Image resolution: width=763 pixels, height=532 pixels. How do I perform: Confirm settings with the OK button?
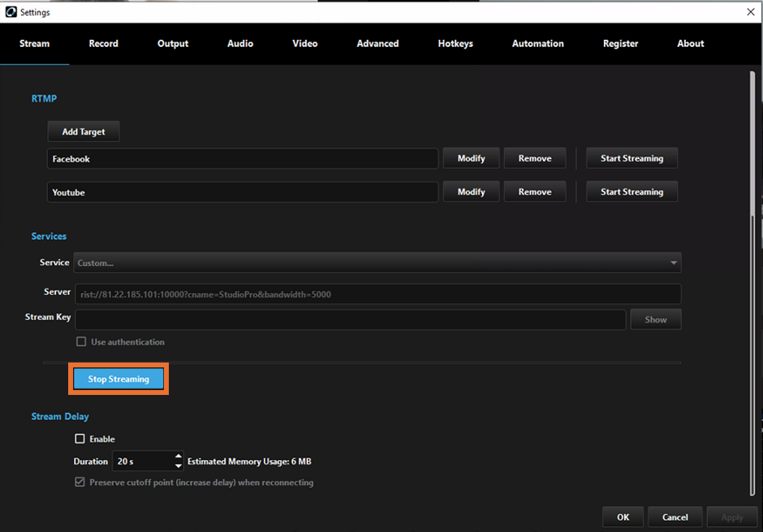coord(622,517)
